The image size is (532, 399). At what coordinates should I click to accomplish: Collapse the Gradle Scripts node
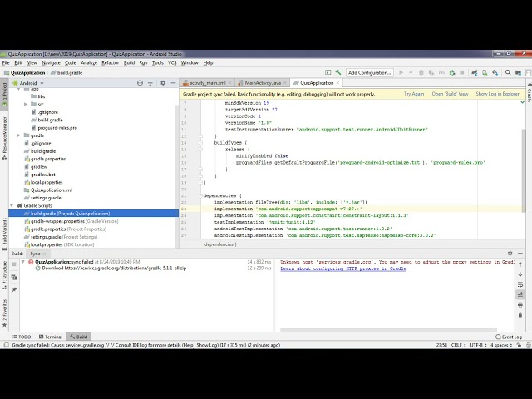point(12,205)
